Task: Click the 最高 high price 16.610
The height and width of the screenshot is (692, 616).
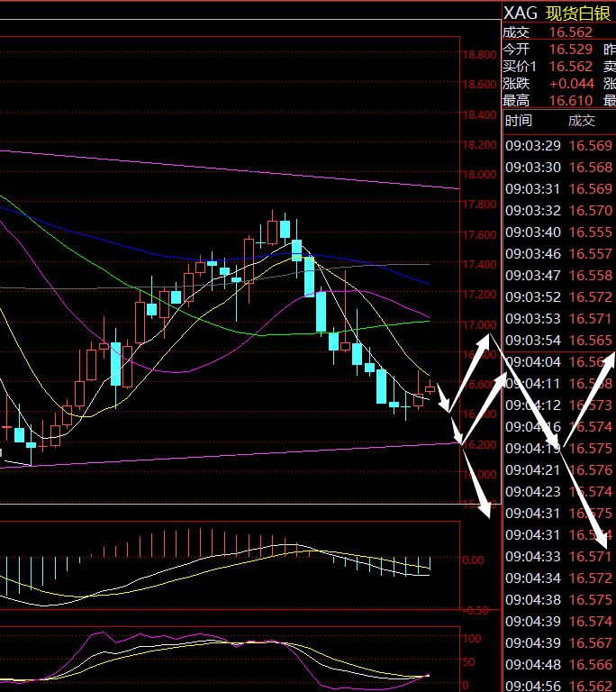Action: click(x=571, y=101)
